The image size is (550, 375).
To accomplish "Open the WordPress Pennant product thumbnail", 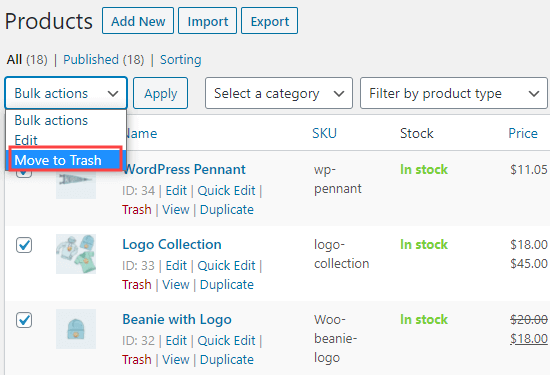I will [x=76, y=185].
